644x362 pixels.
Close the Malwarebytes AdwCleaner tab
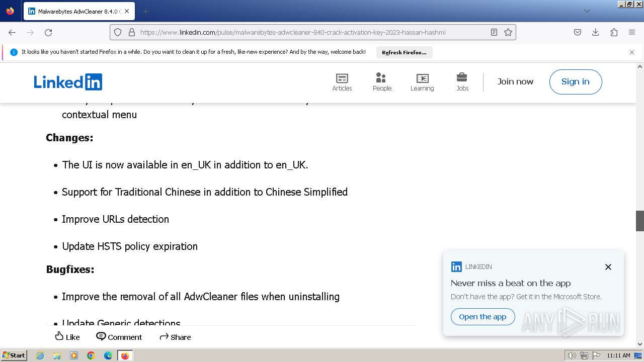click(x=126, y=11)
